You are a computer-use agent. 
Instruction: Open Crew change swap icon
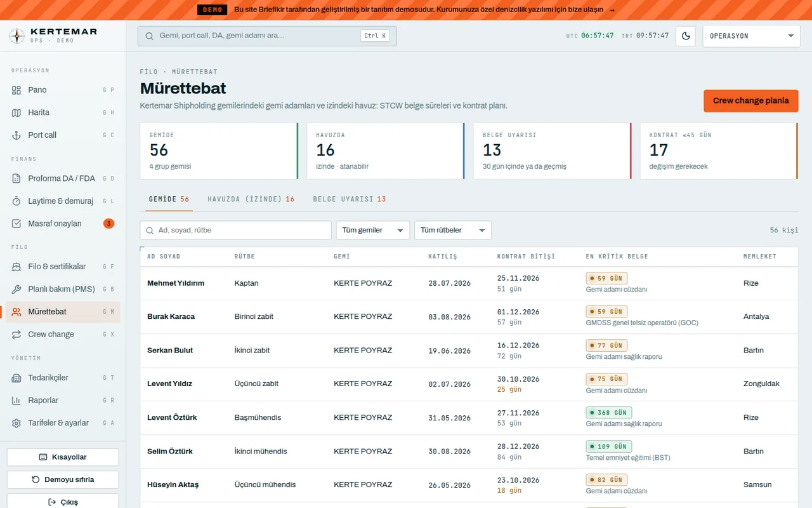pyautogui.click(x=16, y=335)
